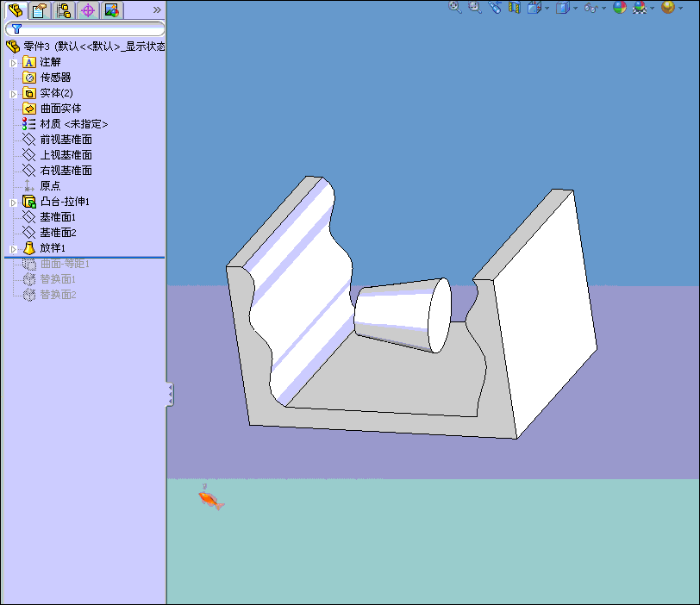Click the material icon beside 材质
700x605 pixels.
click(x=29, y=124)
